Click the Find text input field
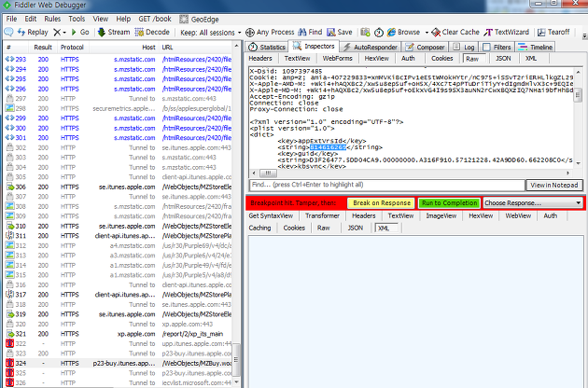This screenshot has height=388, width=588. click(x=387, y=185)
